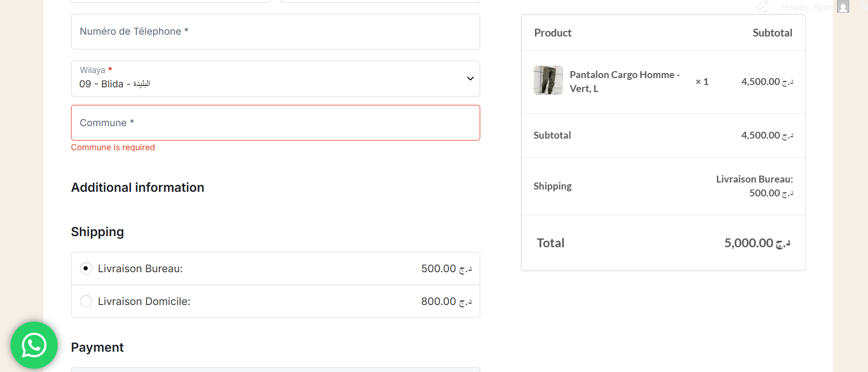Viewport: 868px width, 372px height.
Task: Focus the Commune field
Action: tap(275, 123)
